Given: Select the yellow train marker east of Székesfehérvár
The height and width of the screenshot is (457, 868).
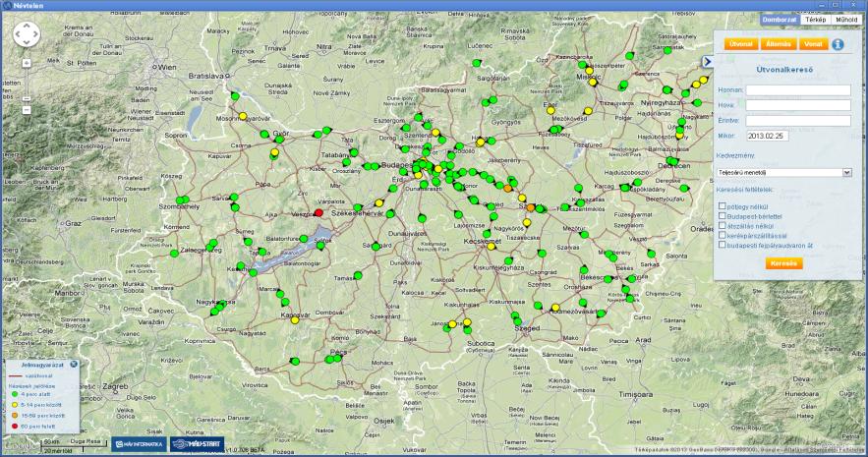Looking at the screenshot, I should pyautogui.click(x=378, y=203).
